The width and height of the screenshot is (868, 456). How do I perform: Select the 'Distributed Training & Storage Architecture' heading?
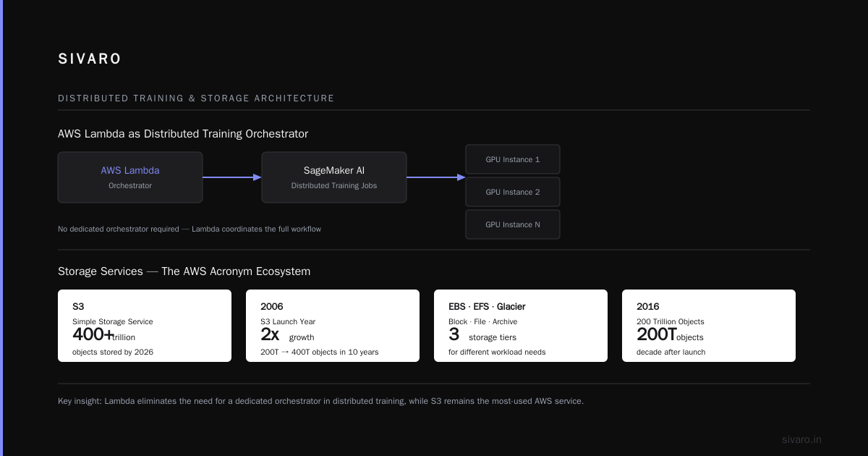[x=196, y=98]
